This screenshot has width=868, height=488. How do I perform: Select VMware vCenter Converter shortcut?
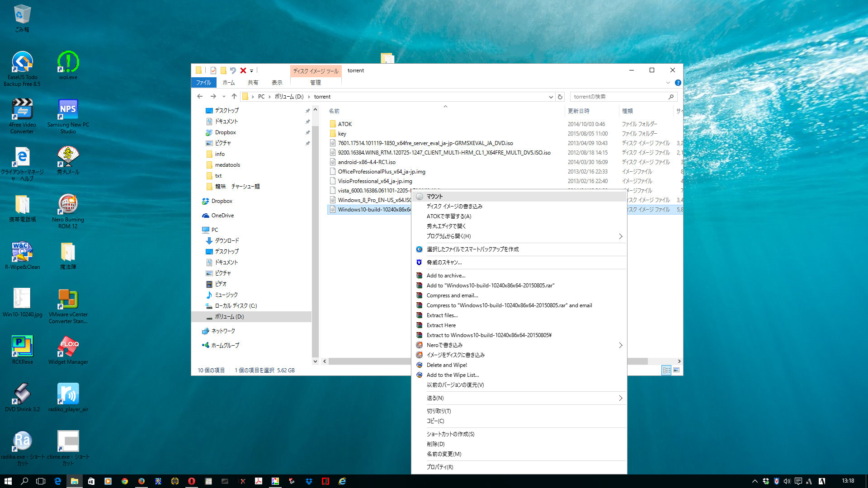(68, 306)
